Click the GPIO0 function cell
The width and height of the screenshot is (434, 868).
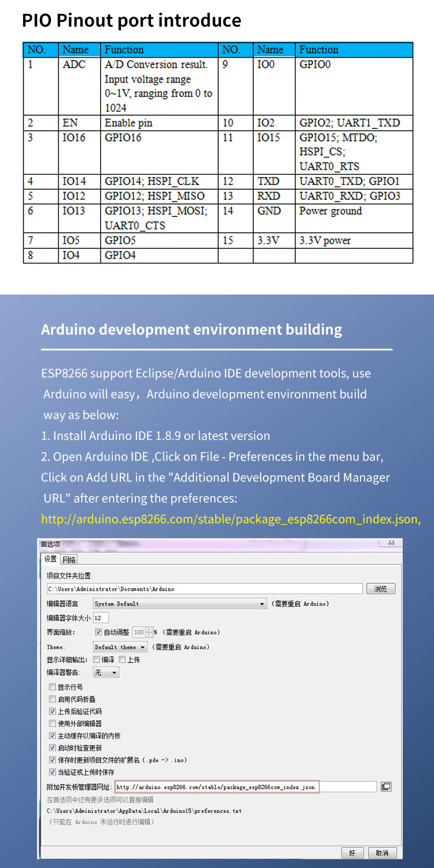pyautogui.click(x=354, y=86)
